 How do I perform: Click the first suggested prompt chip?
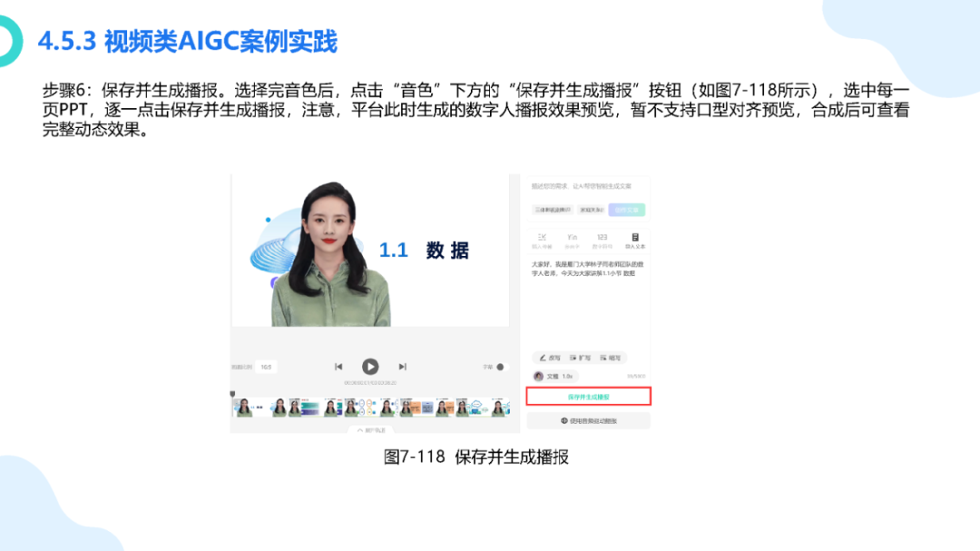[553, 210]
